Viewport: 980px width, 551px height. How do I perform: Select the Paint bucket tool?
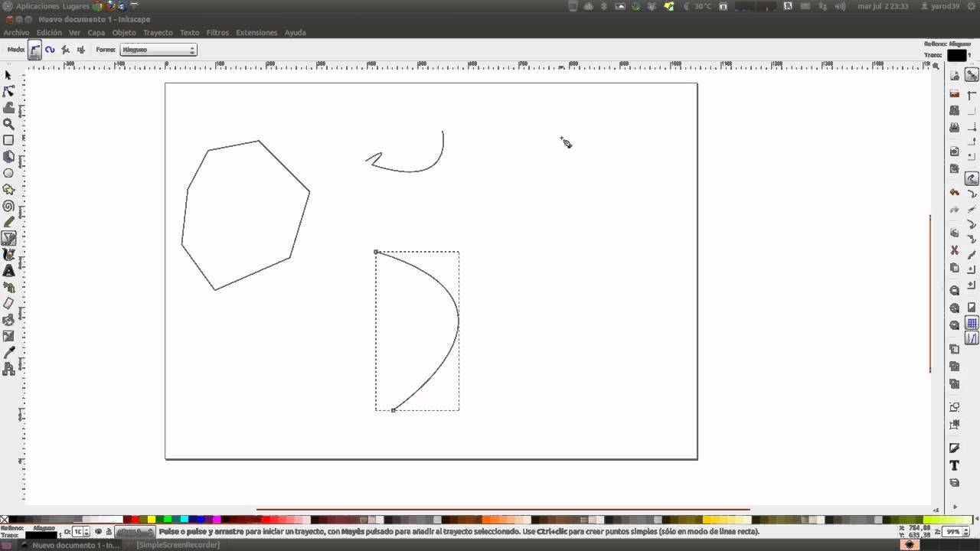coord(8,320)
